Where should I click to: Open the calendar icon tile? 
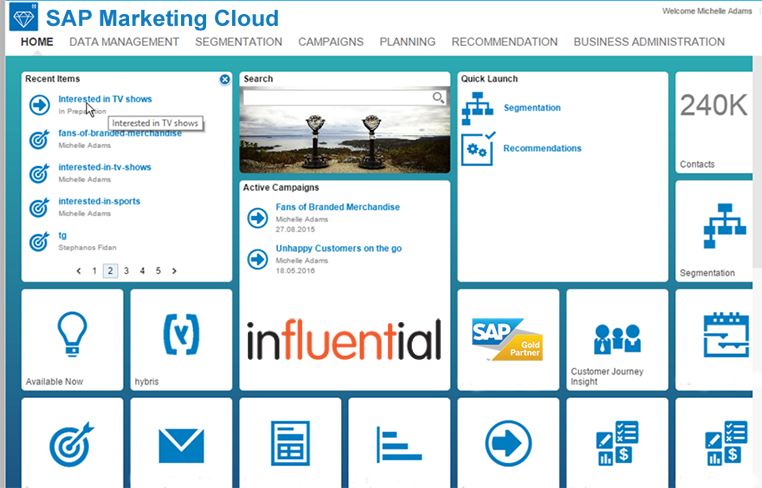coord(714,340)
